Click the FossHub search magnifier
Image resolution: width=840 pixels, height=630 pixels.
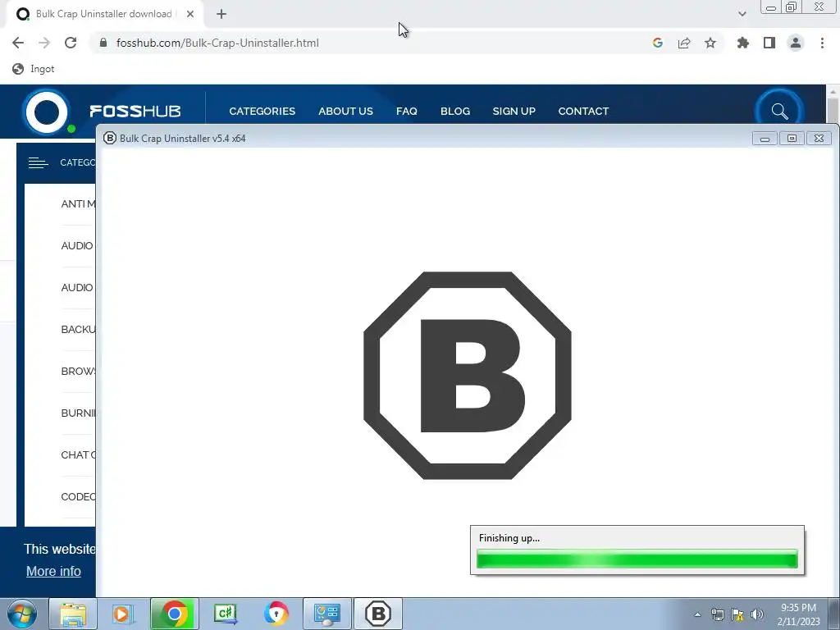779,111
